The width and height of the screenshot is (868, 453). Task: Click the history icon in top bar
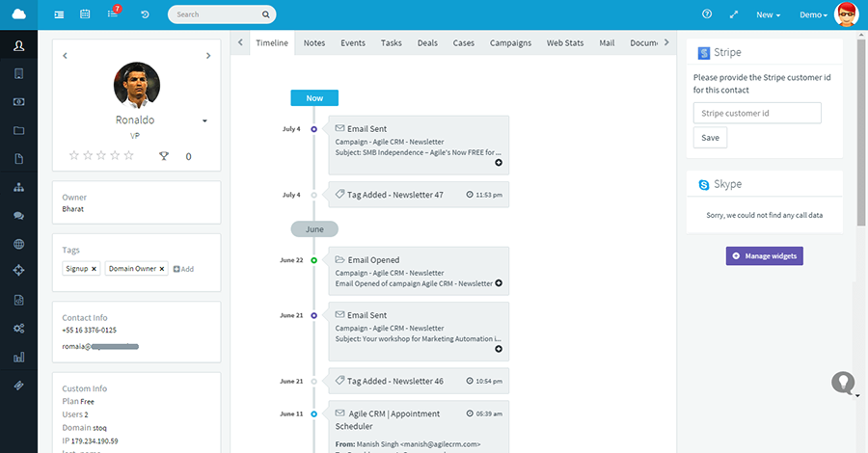pos(145,14)
